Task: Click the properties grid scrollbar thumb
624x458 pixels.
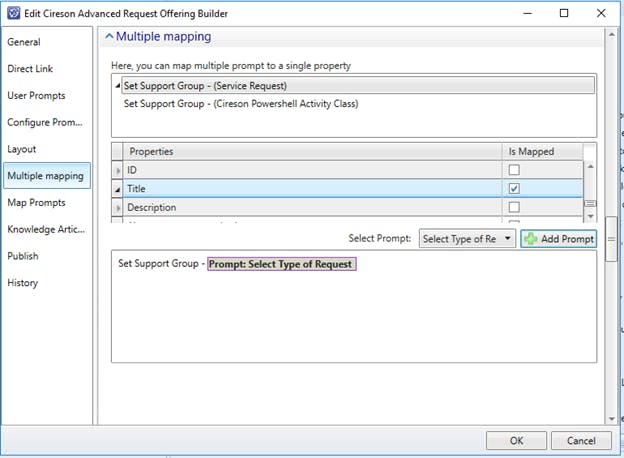Action: click(591, 203)
